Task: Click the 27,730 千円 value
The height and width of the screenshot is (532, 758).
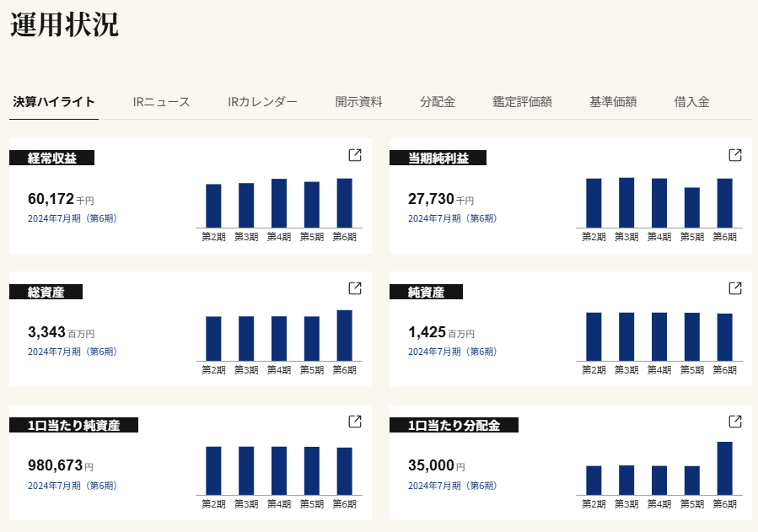Action: click(x=441, y=199)
